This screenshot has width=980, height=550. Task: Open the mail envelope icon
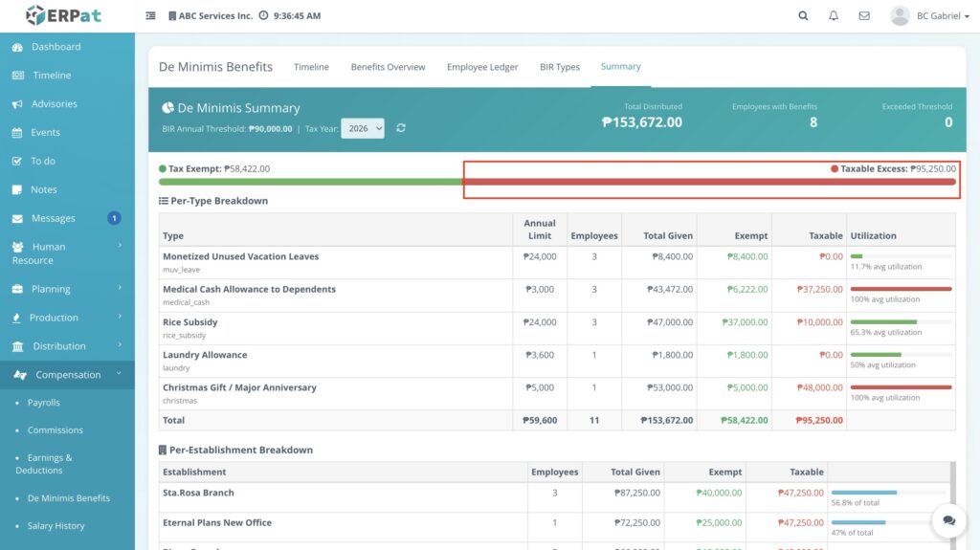[864, 16]
